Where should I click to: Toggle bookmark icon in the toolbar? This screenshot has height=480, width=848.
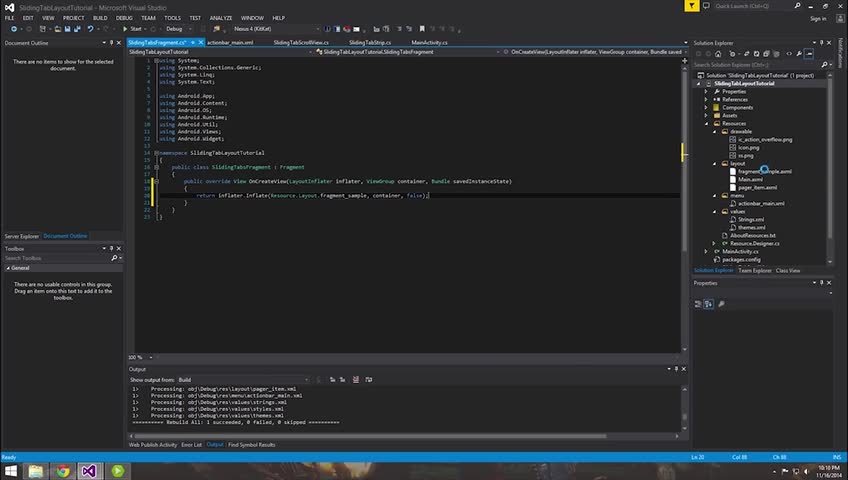pos(422,29)
